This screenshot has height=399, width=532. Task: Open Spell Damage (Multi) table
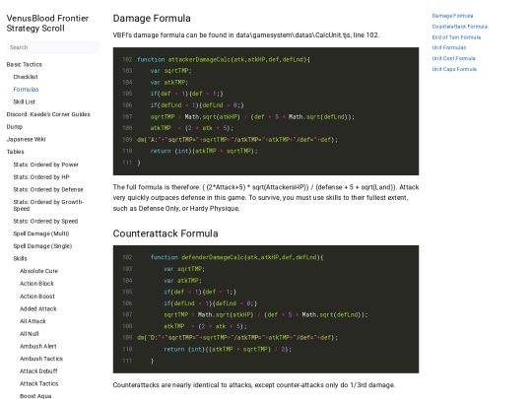pyautogui.click(x=41, y=233)
